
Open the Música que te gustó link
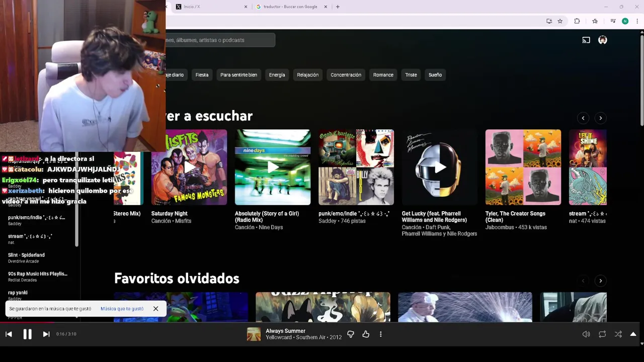(x=122, y=309)
